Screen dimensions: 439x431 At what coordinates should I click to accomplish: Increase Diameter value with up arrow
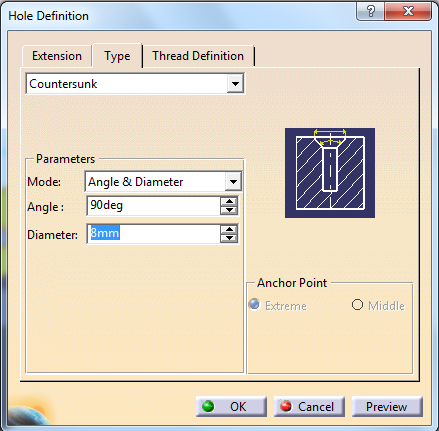tap(229, 230)
